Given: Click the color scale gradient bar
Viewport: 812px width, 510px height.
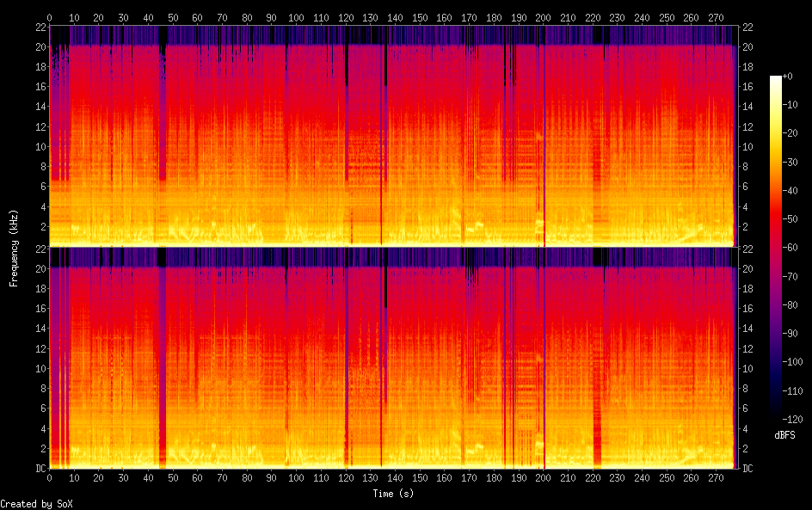Looking at the screenshot, I should click(775, 248).
